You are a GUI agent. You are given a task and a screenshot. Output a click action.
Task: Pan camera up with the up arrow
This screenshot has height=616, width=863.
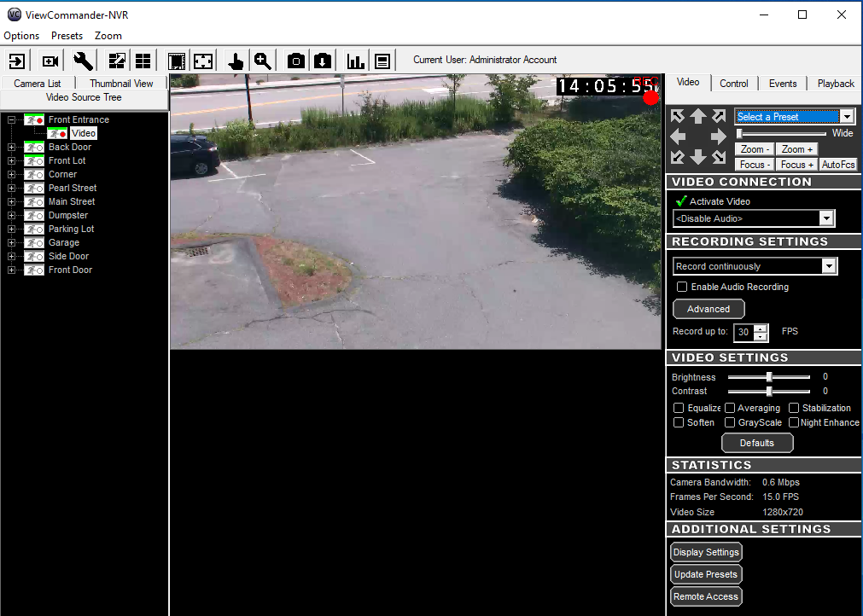(698, 116)
